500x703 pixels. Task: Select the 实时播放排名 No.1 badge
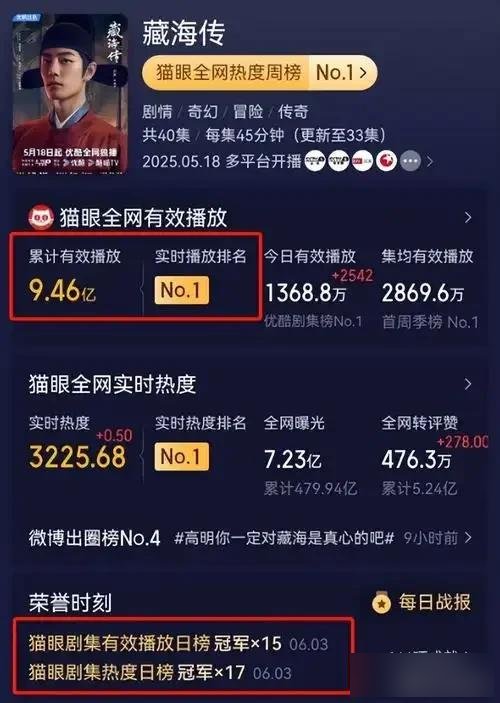pyautogui.click(x=182, y=290)
